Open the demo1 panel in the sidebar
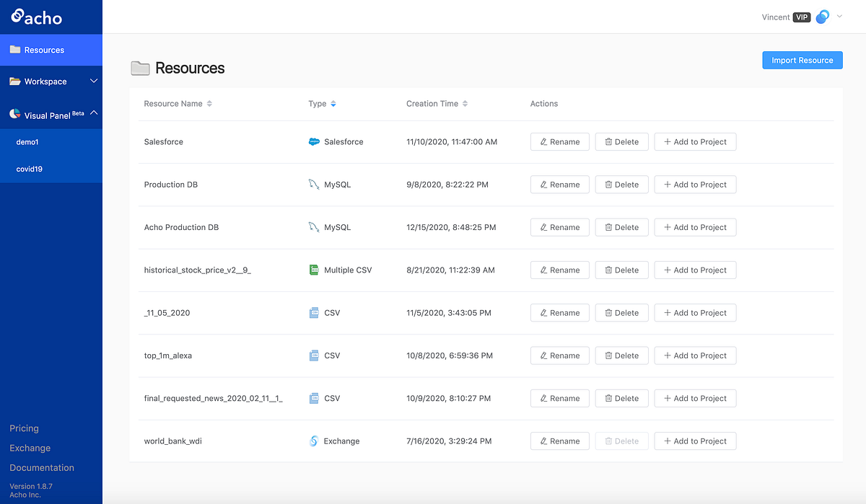This screenshot has width=866, height=504. point(27,142)
